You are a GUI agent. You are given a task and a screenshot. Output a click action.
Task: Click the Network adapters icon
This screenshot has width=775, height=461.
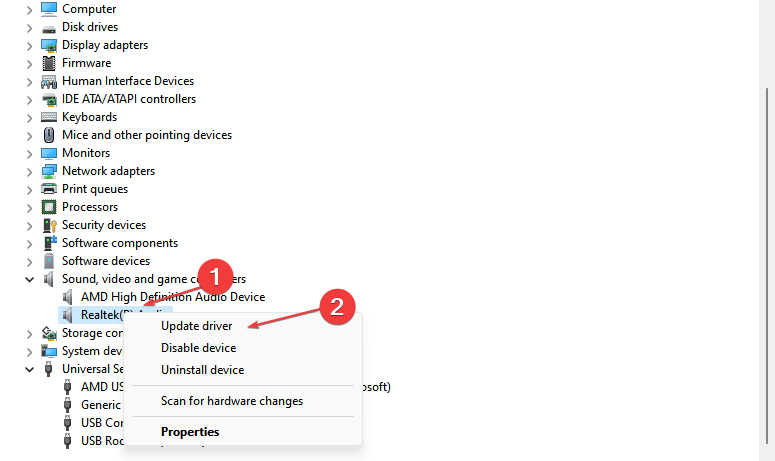tap(49, 171)
